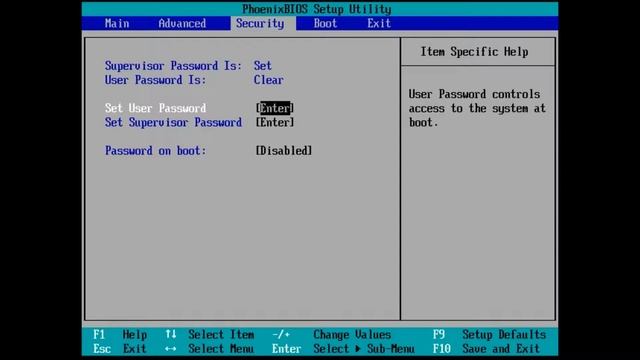Activate the highlighted [Enter] for user password
This screenshot has height=360, width=640.
(275, 108)
